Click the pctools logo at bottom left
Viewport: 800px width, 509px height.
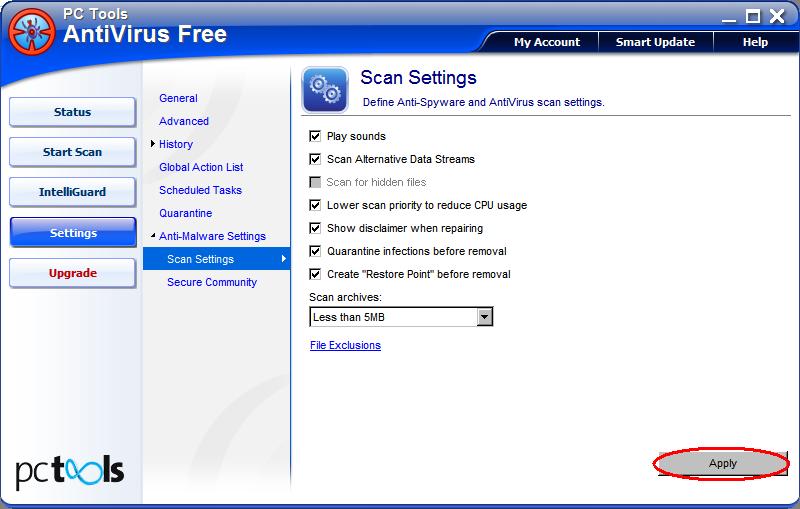70,469
